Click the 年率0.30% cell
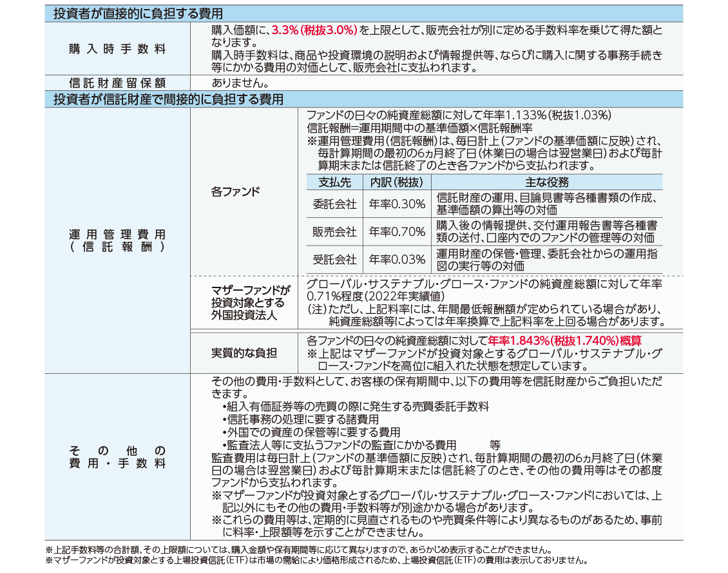Image resolution: width=728 pixels, height=573 pixels. click(397, 204)
